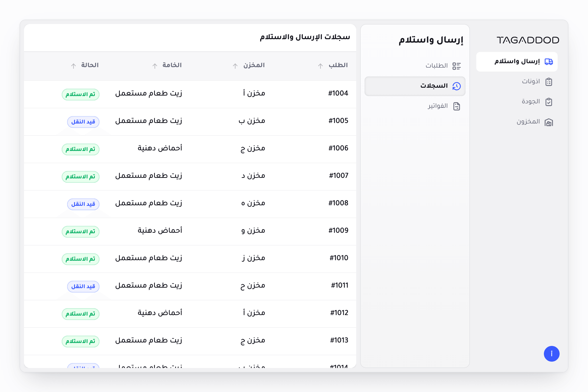The image size is (588, 392).
Task: Click the list icon next to الطلبات
Action: [x=456, y=66]
